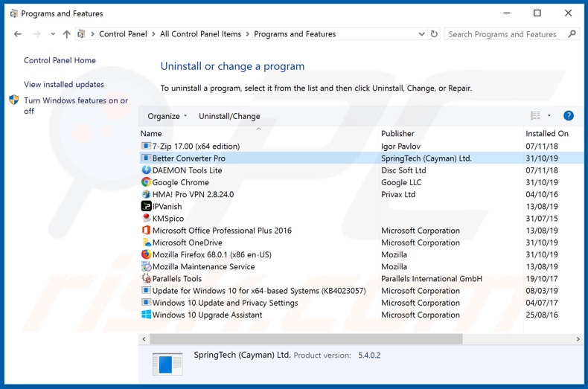
Task: Refresh the Programs and Features list
Action: [x=434, y=33]
